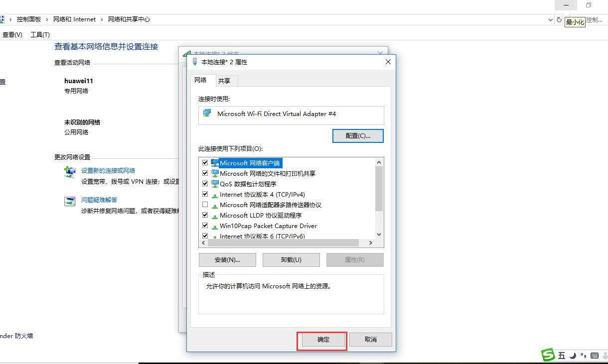
Task: Open the Sogou input method logo
Action: [x=549, y=355]
